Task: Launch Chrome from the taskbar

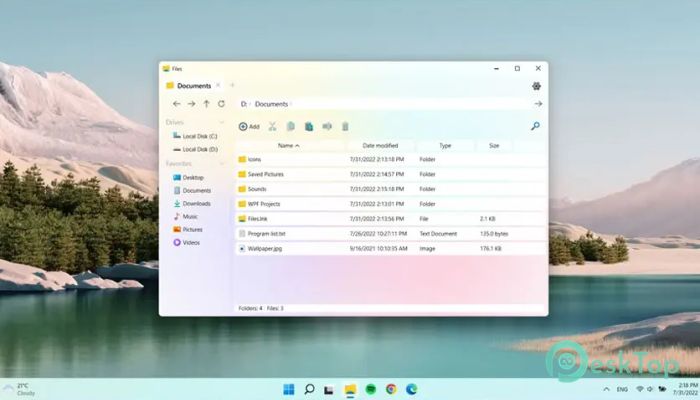Action: pyautogui.click(x=391, y=389)
